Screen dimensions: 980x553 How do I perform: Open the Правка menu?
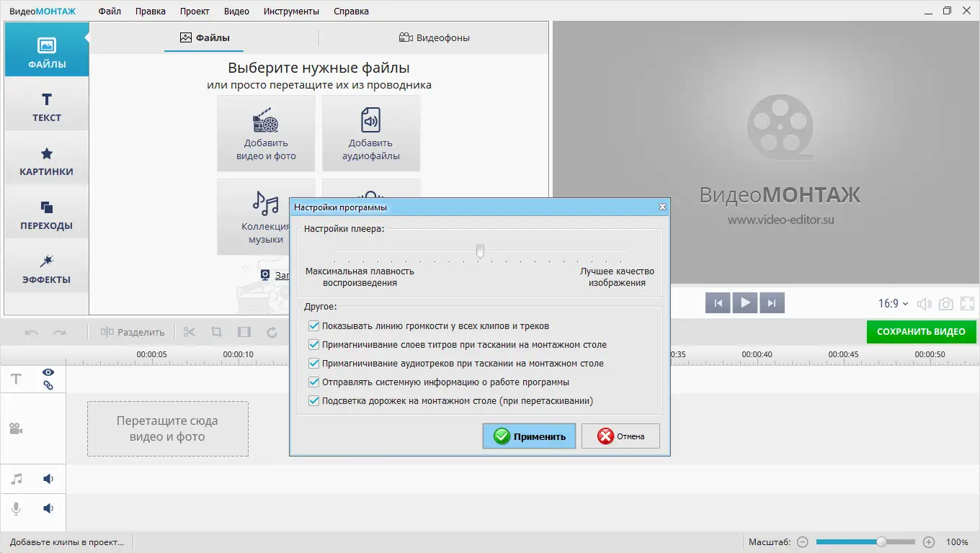pyautogui.click(x=150, y=11)
